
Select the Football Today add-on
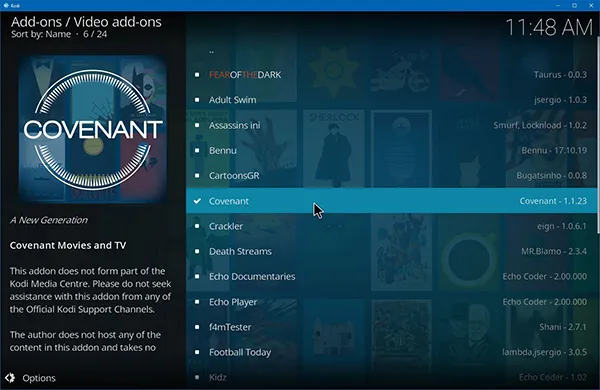tap(391, 352)
